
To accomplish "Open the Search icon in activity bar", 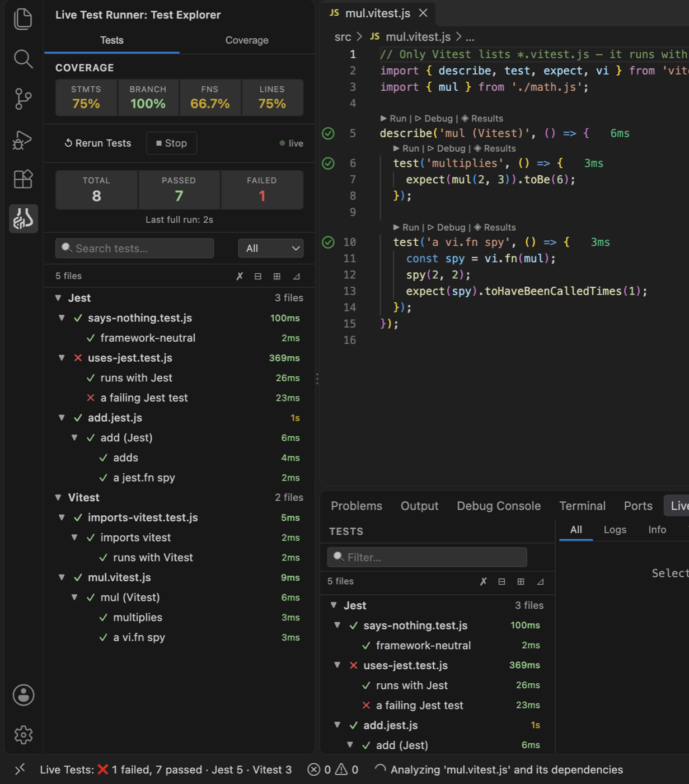I will pyautogui.click(x=23, y=59).
